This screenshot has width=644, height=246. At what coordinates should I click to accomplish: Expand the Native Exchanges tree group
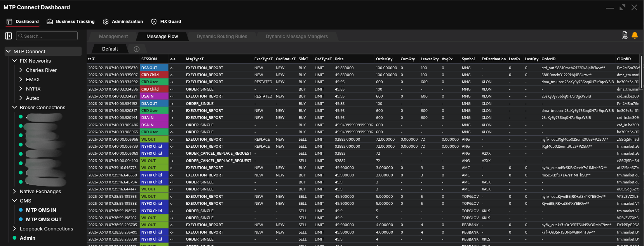coord(15,192)
